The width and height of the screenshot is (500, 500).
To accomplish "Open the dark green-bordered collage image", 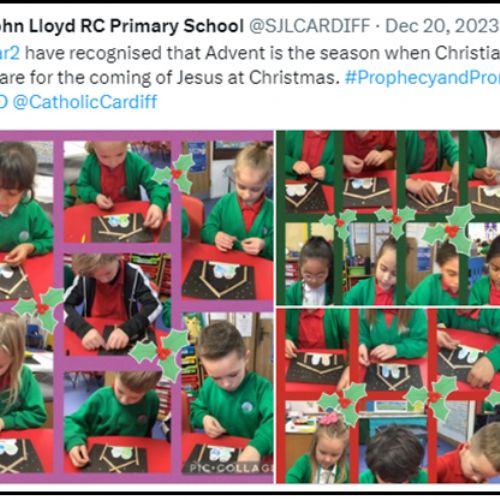I will point(388,218).
